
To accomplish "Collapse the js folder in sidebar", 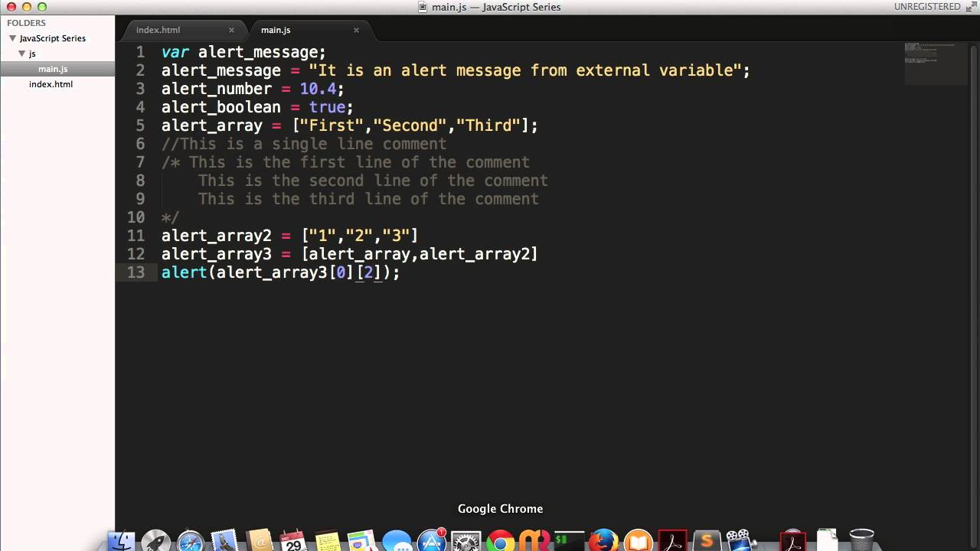I will coord(22,54).
